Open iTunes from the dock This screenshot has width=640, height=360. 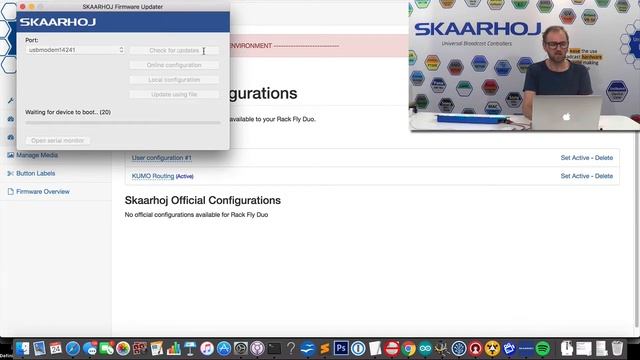pyautogui.click(x=207, y=349)
